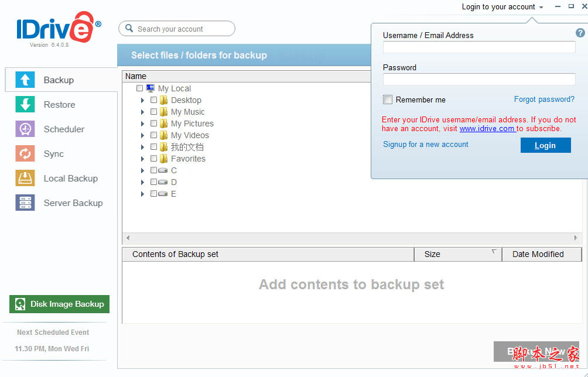588x377 pixels.
Task: Click Signup for a new account
Action: [x=426, y=144]
